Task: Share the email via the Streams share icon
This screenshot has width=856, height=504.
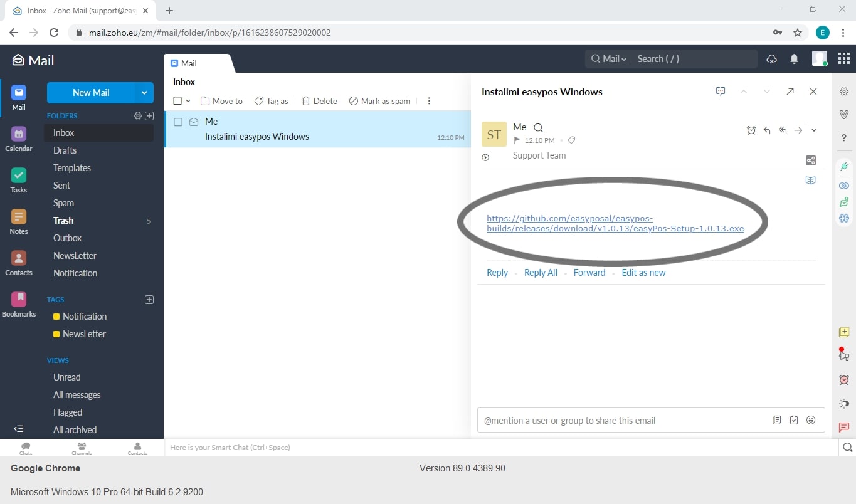Action: [x=810, y=160]
